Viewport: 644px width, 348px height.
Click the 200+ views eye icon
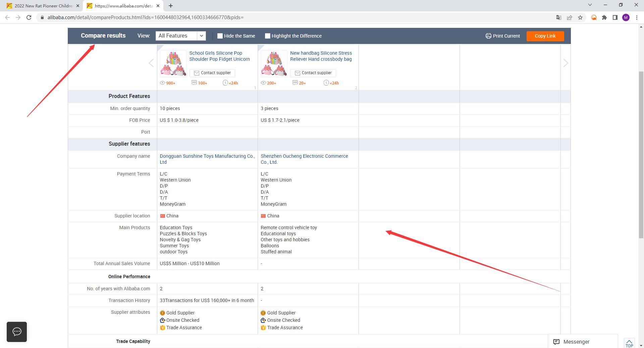click(263, 83)
